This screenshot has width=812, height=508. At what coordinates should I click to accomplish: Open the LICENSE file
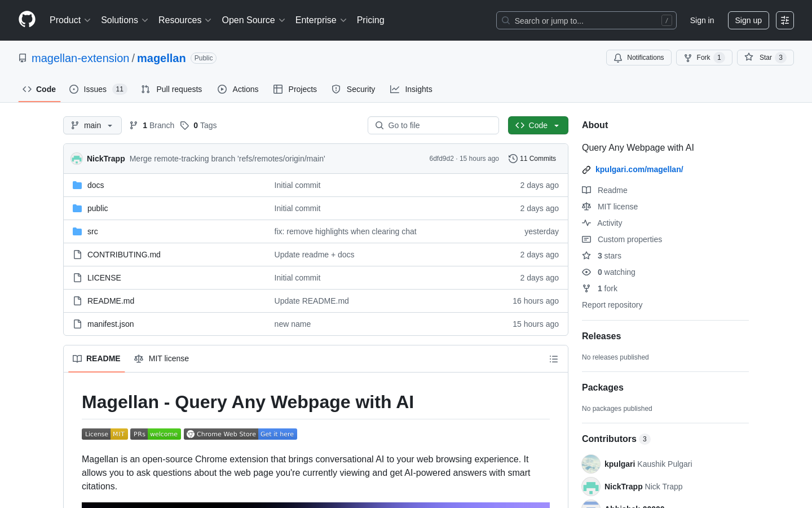pos(104,278)
